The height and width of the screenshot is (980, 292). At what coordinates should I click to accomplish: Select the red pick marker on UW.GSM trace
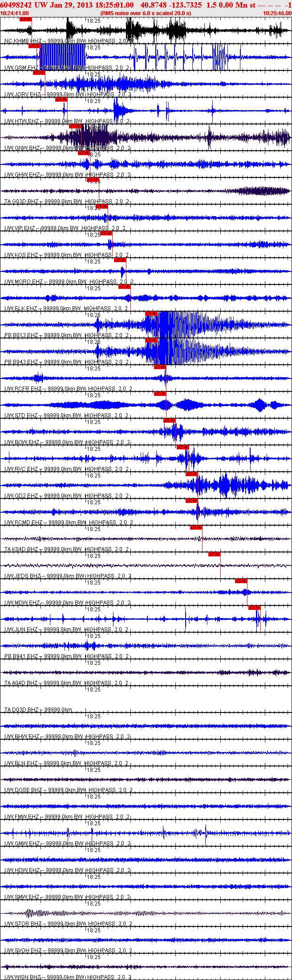point(34,46)
